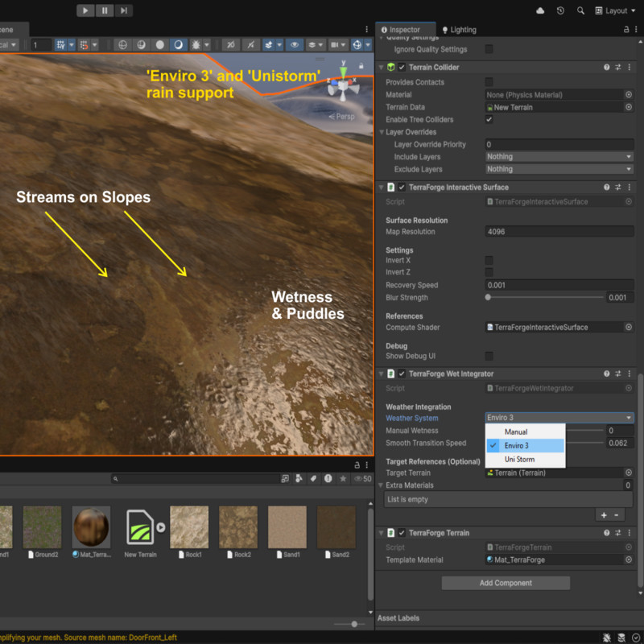Image resolution: width=644 pixels, height=644 pixels.
Task: Toggle the scene grid visibility icon
Action: [x=61, y=45]
